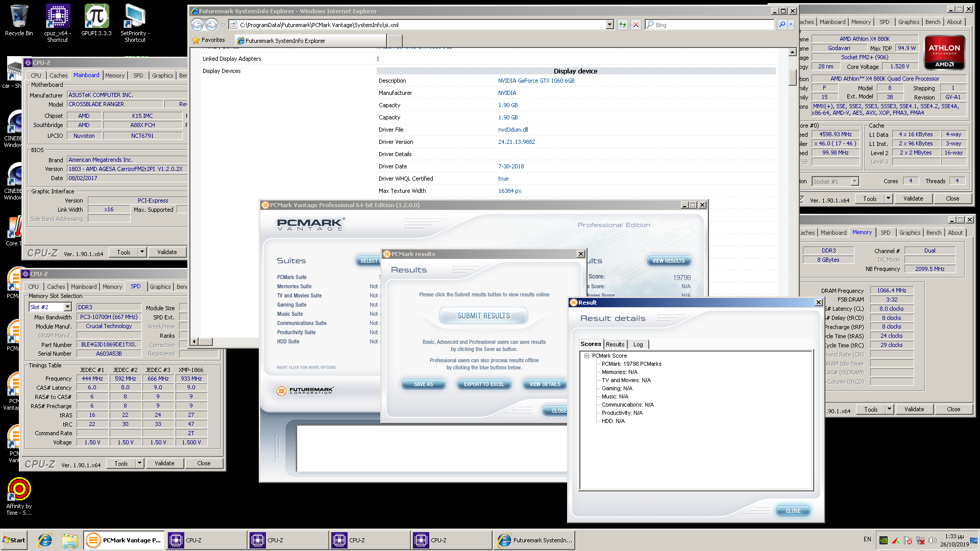Click the Back arrow in Internet Explorer

click(198, 24)
